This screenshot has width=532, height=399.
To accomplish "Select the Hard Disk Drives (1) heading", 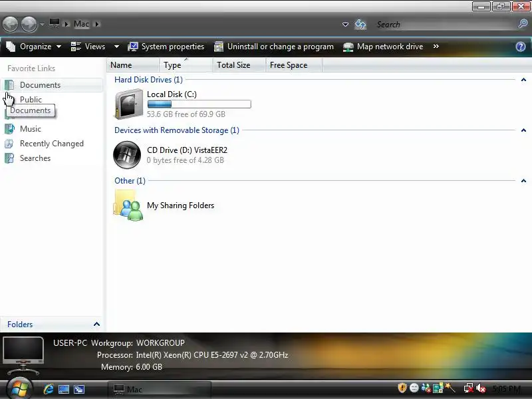I will click(148, 80).
